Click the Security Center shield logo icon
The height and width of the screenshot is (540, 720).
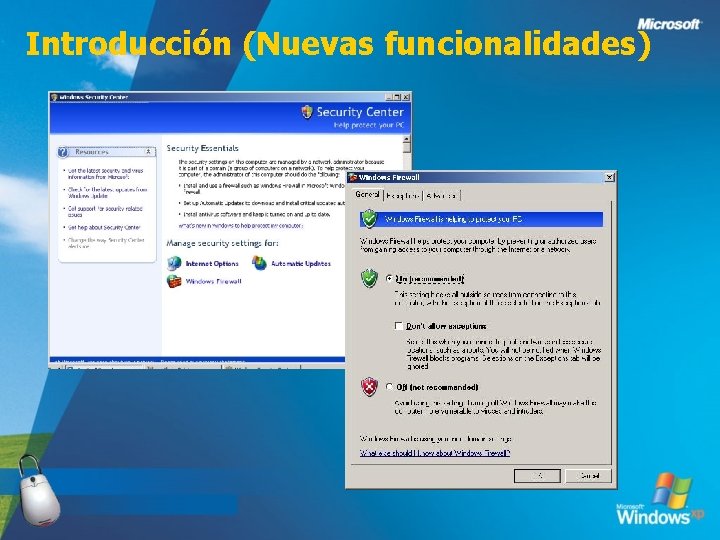pyautogui.click(x=307, y=112)
